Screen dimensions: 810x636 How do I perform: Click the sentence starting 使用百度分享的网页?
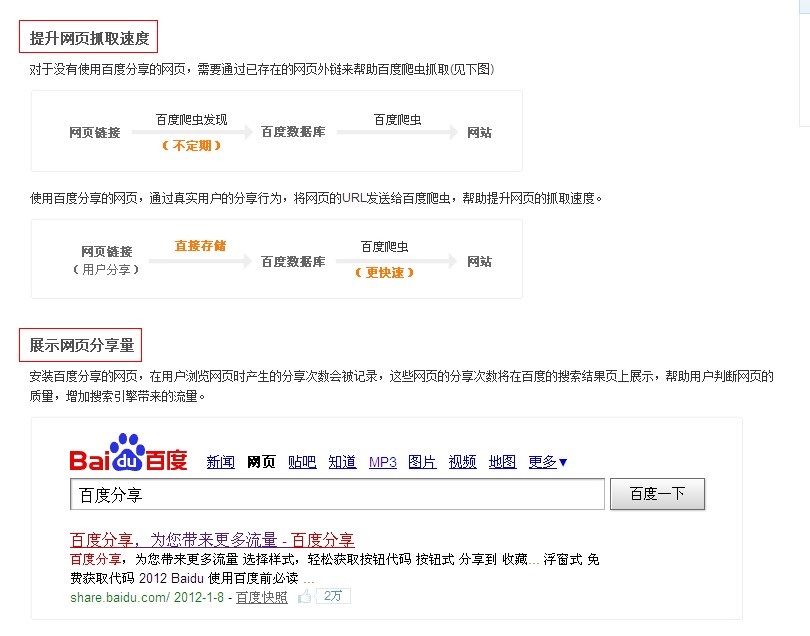pyautogui.click(x=316, y=198)
